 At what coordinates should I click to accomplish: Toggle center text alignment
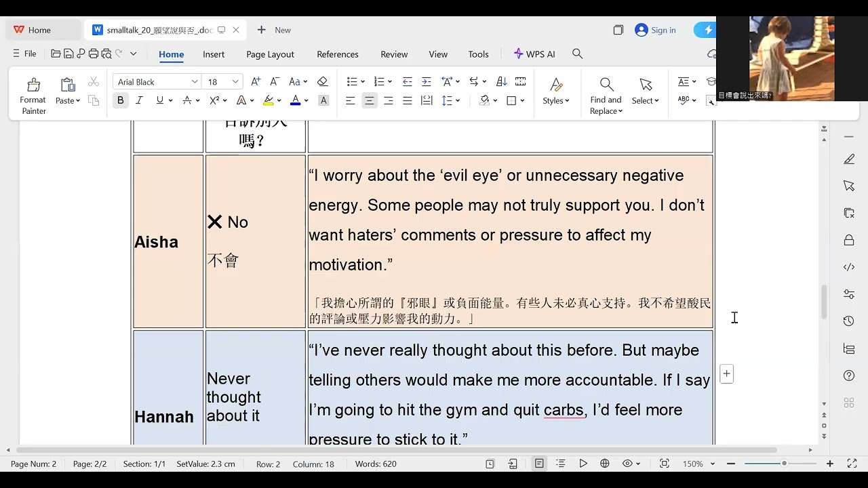click(369, 100)
